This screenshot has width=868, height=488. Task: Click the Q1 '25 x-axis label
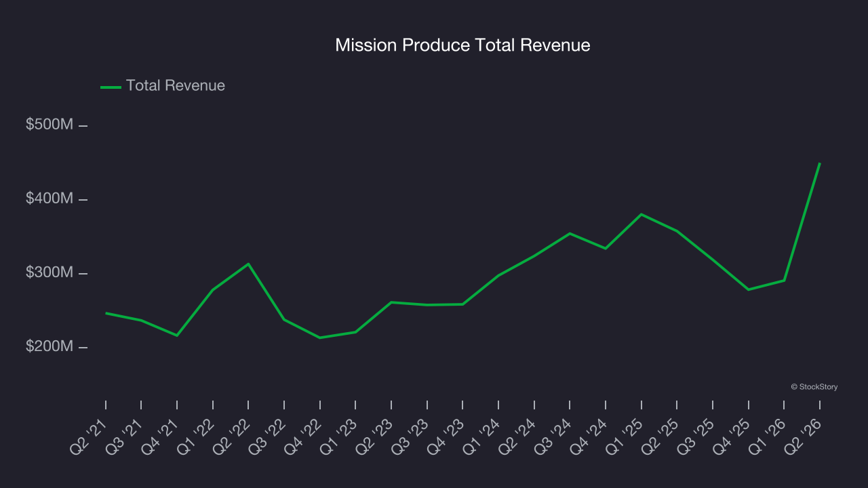coord(625,436)
